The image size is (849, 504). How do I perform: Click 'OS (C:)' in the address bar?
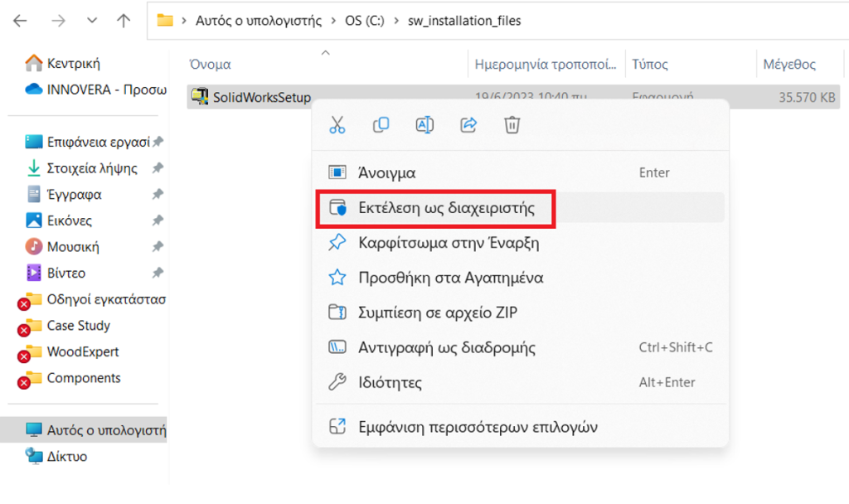point(363,21)
